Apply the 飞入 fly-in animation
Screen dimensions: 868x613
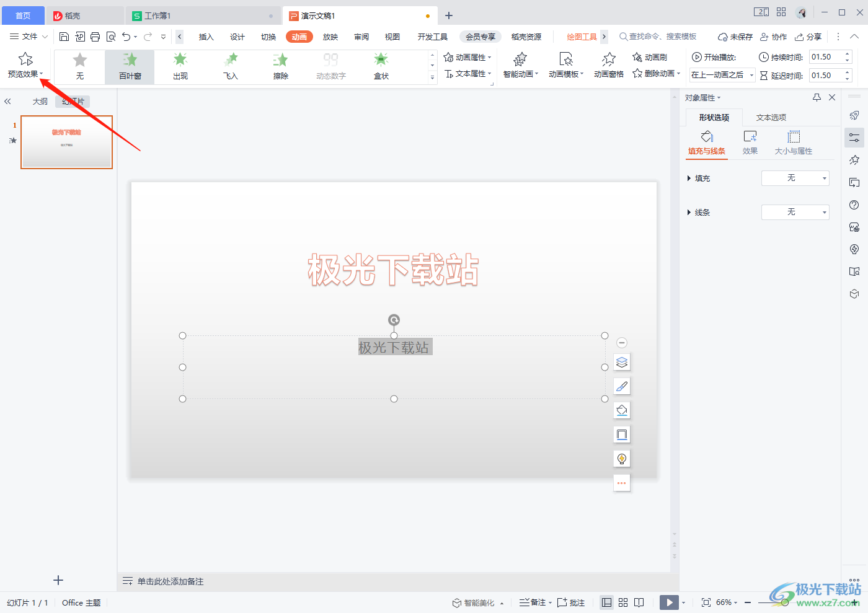(231, 67)
